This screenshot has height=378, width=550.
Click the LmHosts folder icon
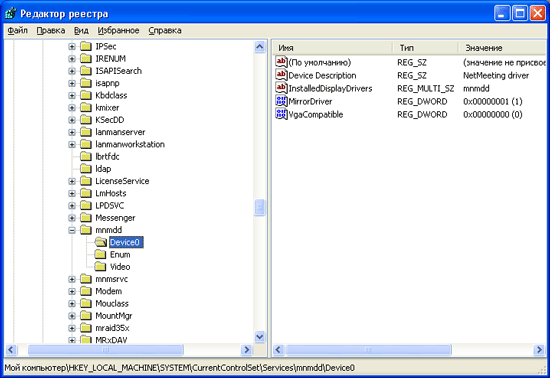pos(86,194)
